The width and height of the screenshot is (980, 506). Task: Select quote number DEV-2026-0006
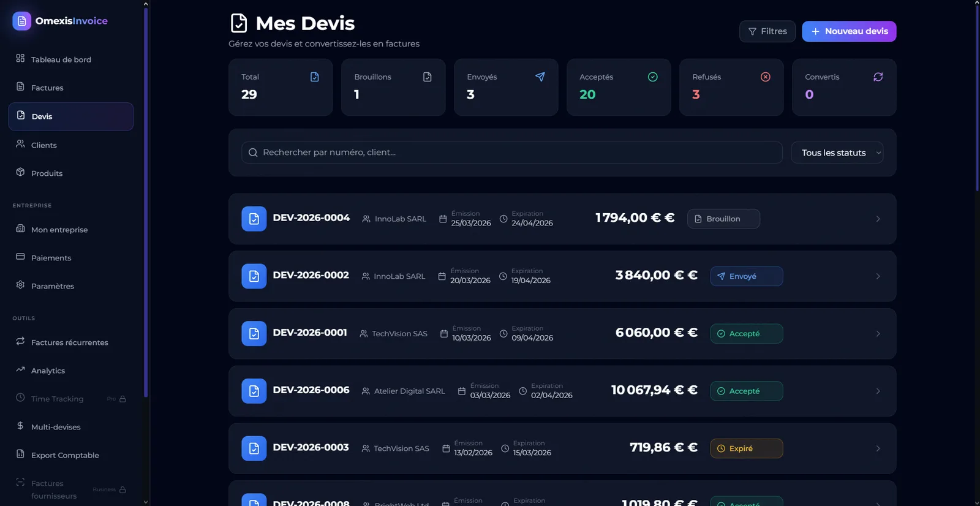311,390
